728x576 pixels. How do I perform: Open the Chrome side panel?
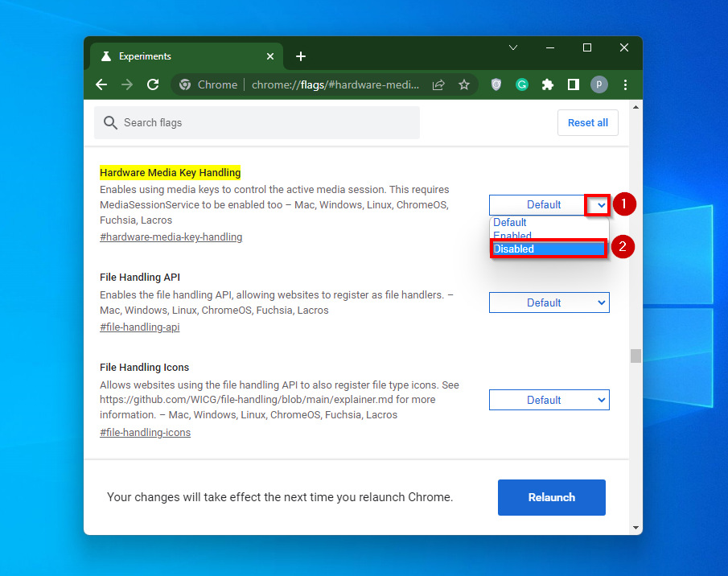point(573,84)
